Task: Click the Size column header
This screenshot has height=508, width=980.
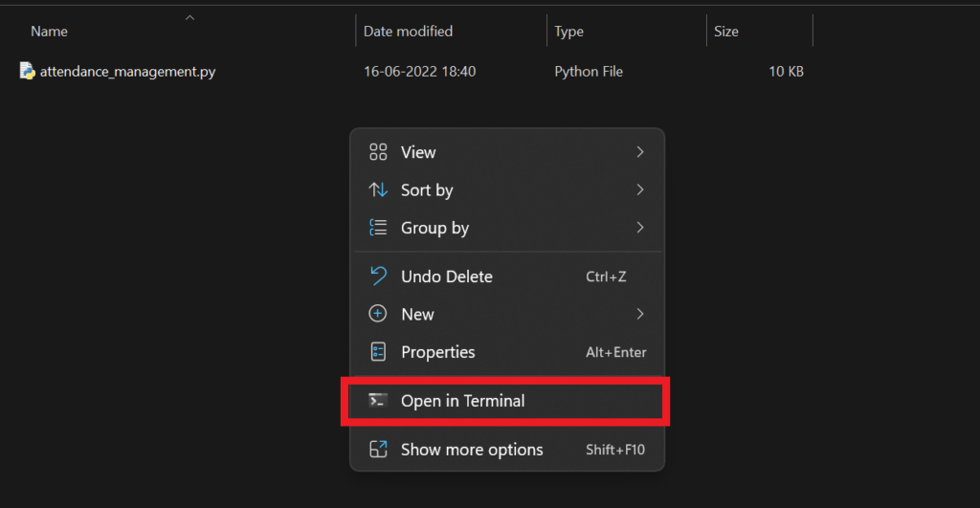Action: (726, 32)
